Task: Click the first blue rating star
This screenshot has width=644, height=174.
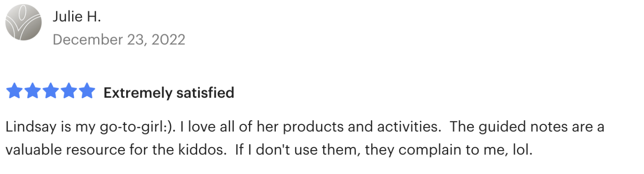Action: click(15, 92)
